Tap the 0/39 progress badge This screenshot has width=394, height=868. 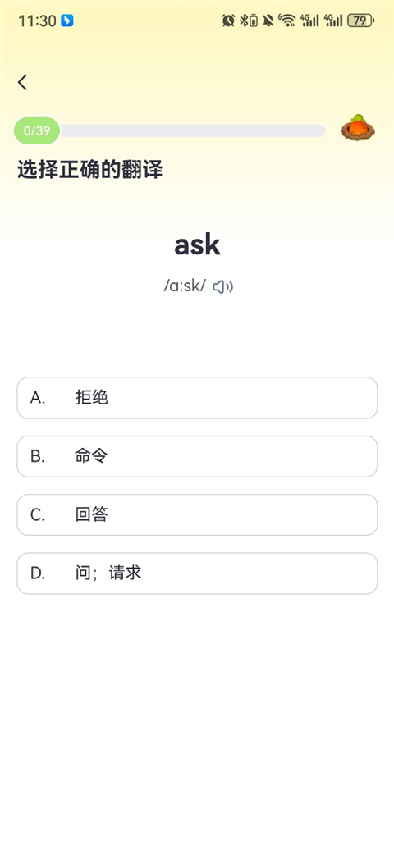coord(37,130)
